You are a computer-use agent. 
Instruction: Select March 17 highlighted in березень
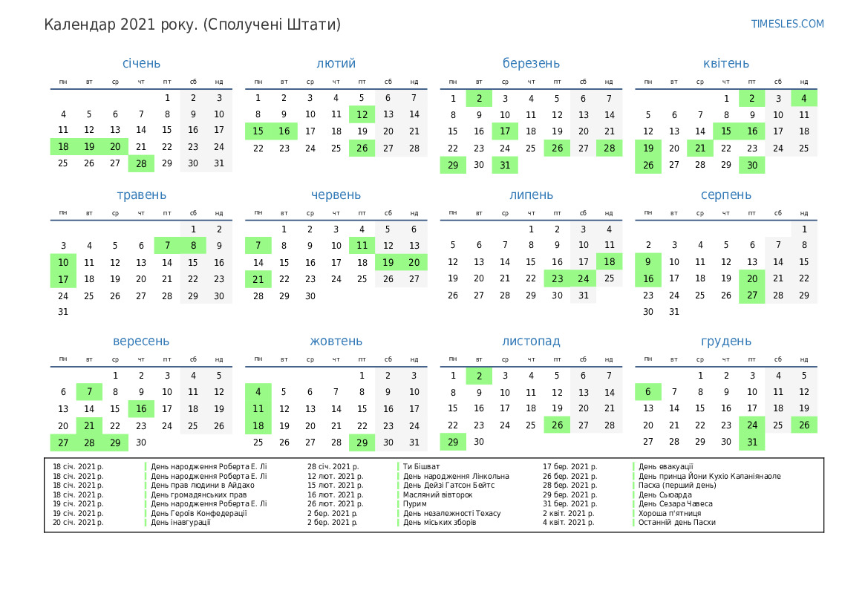[x=505, y=131]
